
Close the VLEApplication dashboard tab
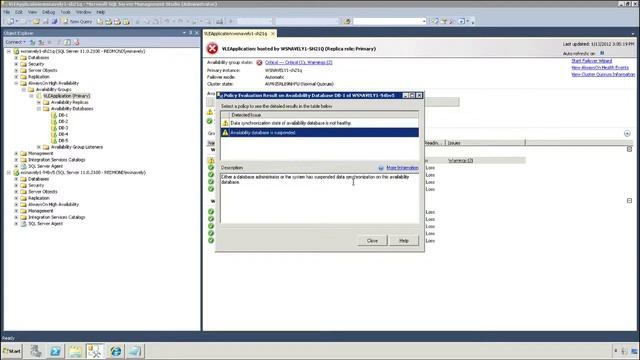click(x=273, y=33)
